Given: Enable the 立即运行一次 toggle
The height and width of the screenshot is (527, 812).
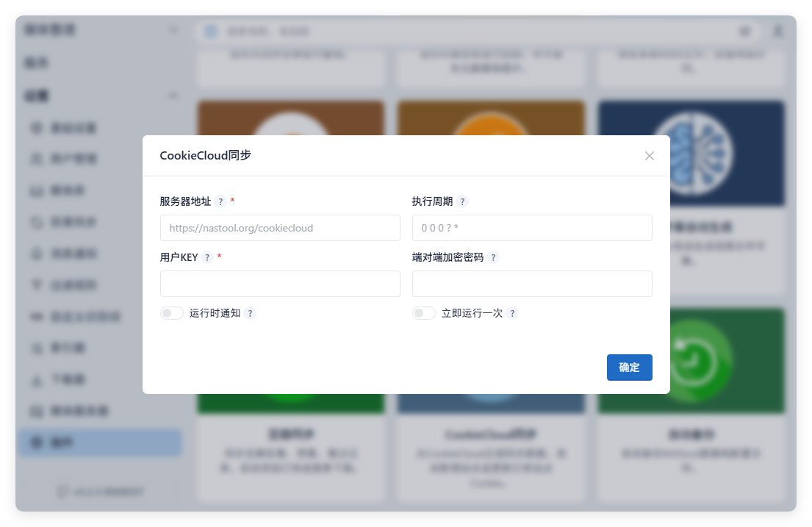Looking at the screenshot, I should [424, 312].
